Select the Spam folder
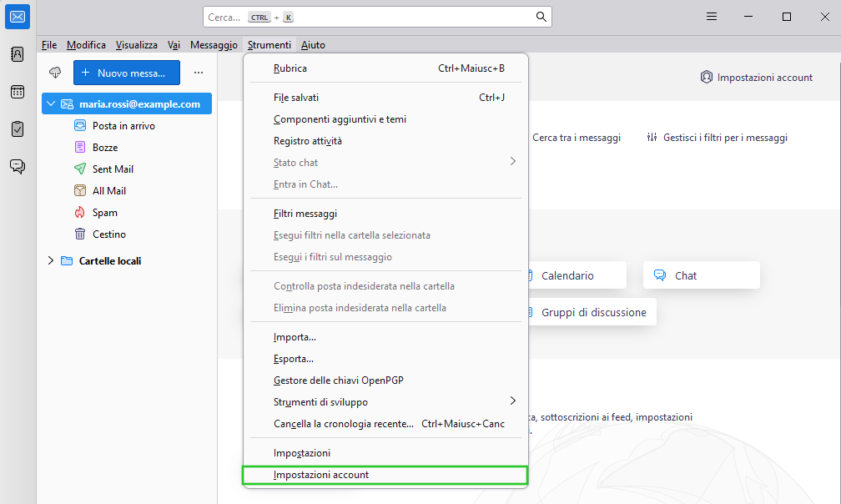 [105, 213]
